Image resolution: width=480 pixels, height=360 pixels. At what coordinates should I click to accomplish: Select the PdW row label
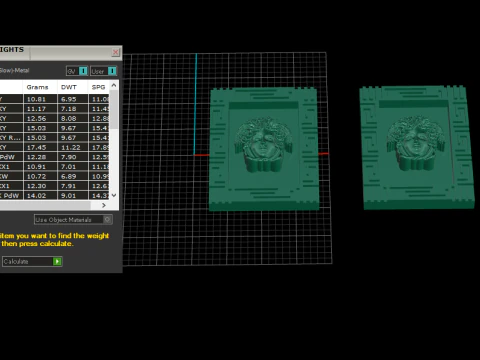point(11,157)
